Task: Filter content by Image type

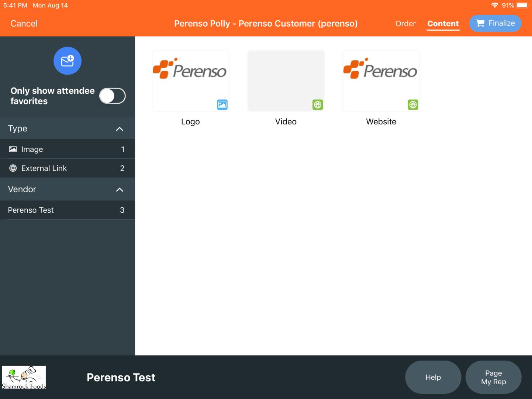Action: [x=68, y=149]
